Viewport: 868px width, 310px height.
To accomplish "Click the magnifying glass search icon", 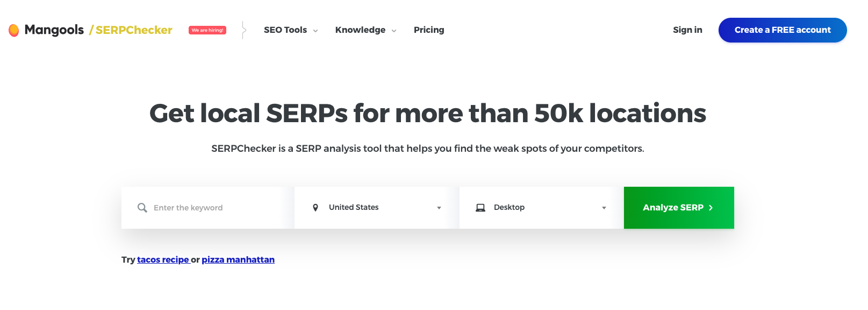I will (142, 208).
